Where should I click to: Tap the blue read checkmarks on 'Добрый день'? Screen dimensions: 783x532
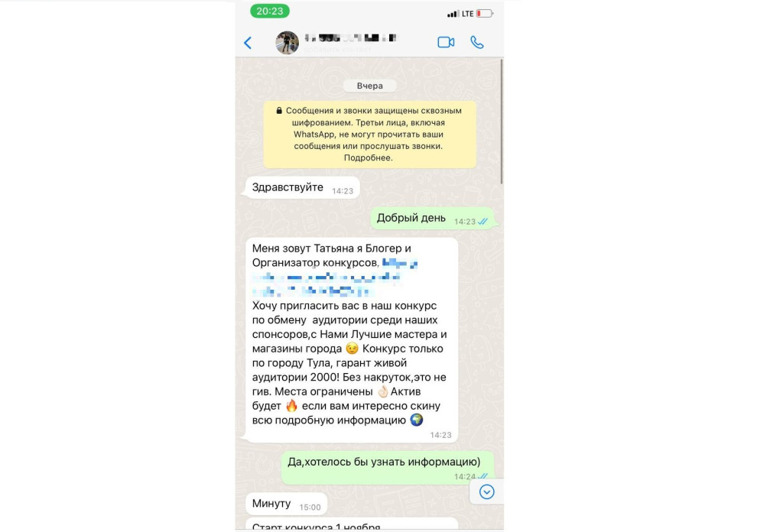(x=483, y=222)
